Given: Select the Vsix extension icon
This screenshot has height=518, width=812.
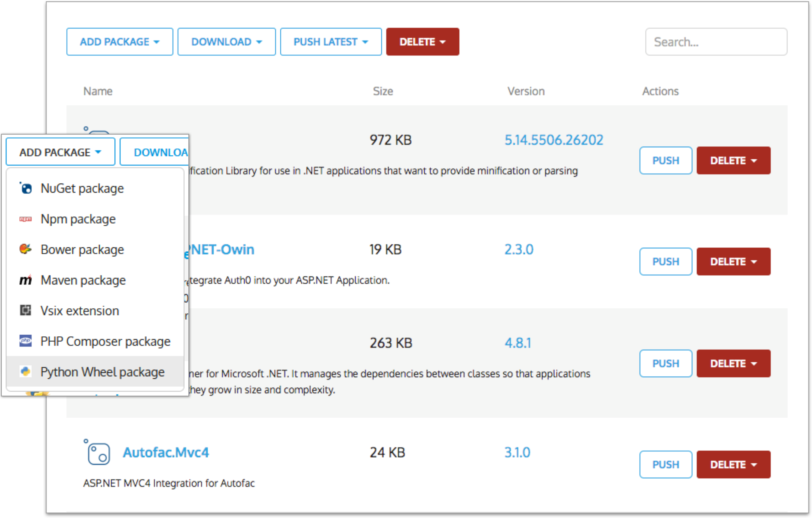Looking at the screenshot, I should click(x=26, y=310).
